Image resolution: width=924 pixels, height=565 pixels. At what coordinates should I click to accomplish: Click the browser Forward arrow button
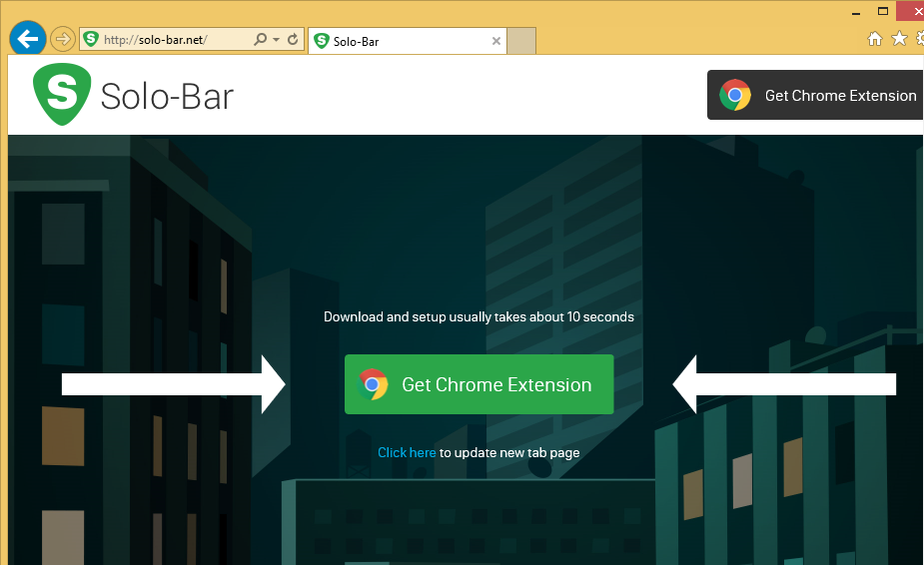pyautogui.click(x=63, y=39)
